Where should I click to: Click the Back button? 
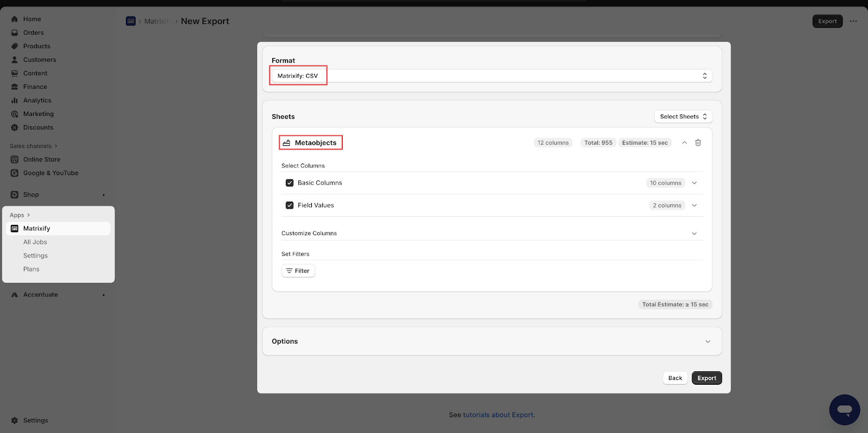tap(675, 378)
